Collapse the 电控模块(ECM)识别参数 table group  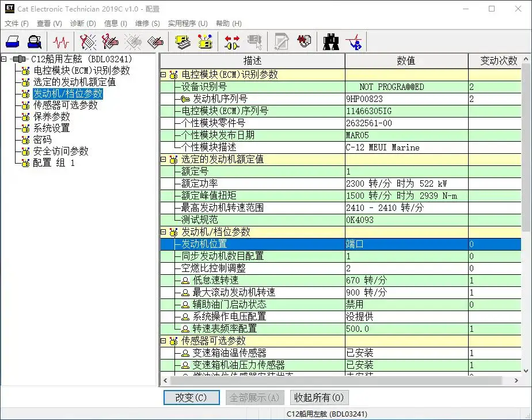[x=163, y=75]
